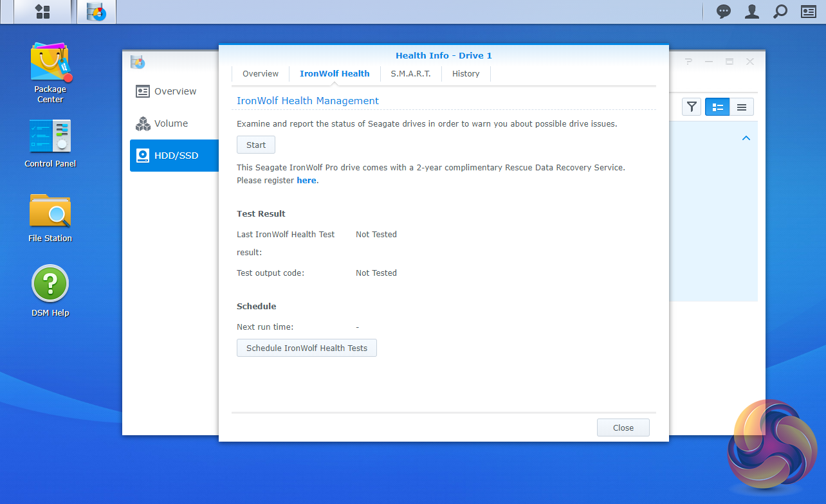Open the search magnifier icon in taskbar

click(780, 12)
